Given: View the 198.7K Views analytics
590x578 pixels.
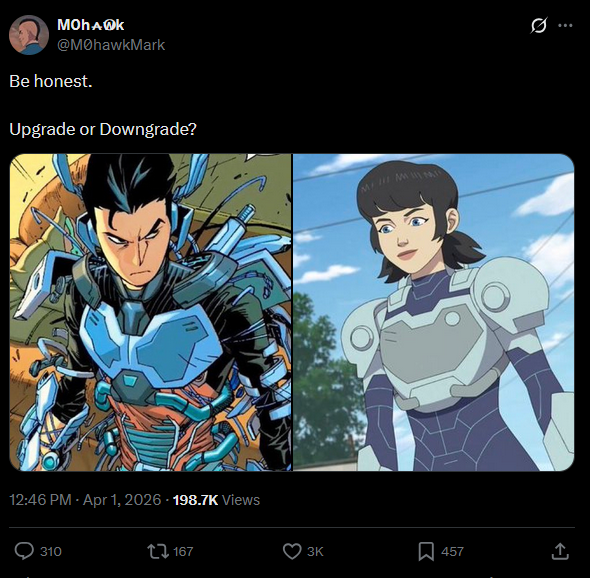Looking at the screenshot, I should (x=216, y=500).
